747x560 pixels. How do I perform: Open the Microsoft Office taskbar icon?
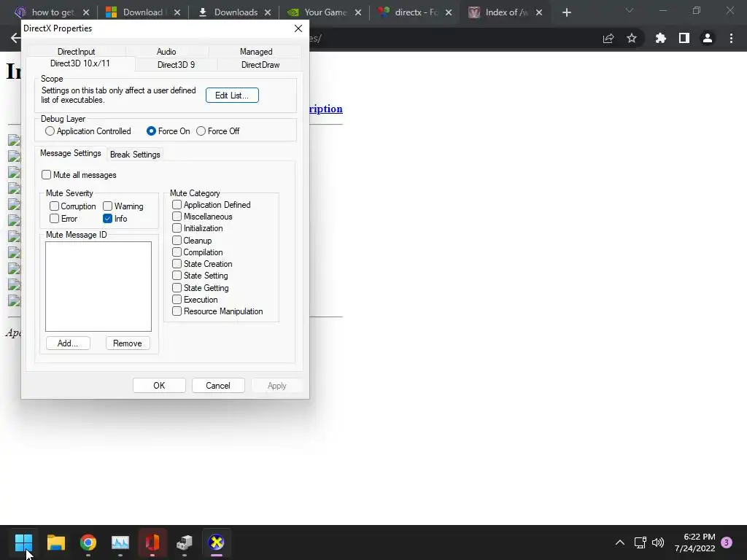[x=152, y=542]
